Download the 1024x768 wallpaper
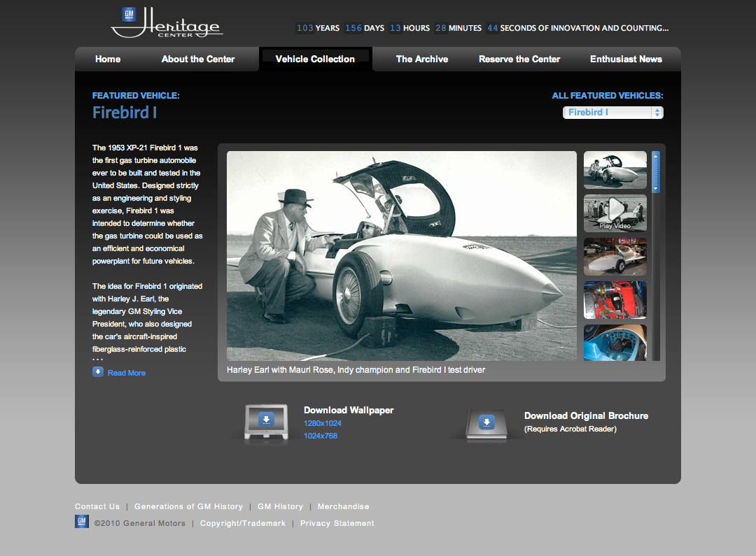Screen dimensions: 756x556 click(x=321, y=436)
